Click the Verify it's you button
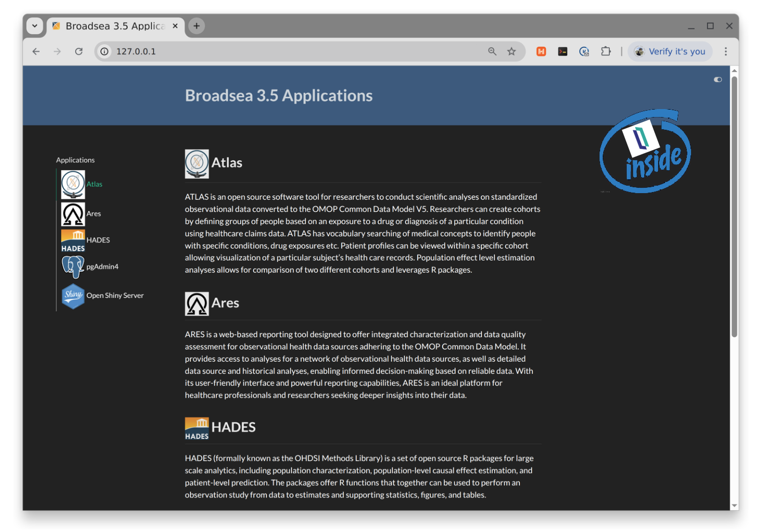Screen dimensions: 765x532 click(670, 52)
